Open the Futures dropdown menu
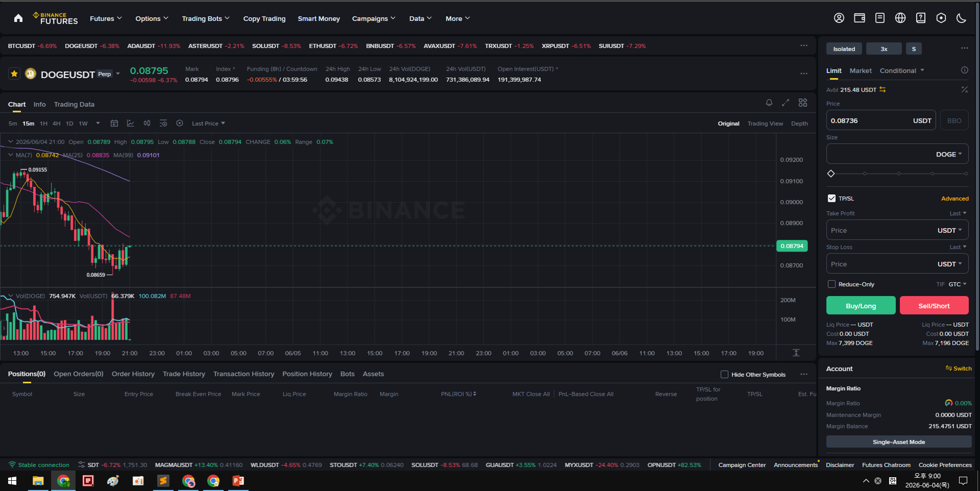This screenshot has width=980, height=491. pos(106,18)
